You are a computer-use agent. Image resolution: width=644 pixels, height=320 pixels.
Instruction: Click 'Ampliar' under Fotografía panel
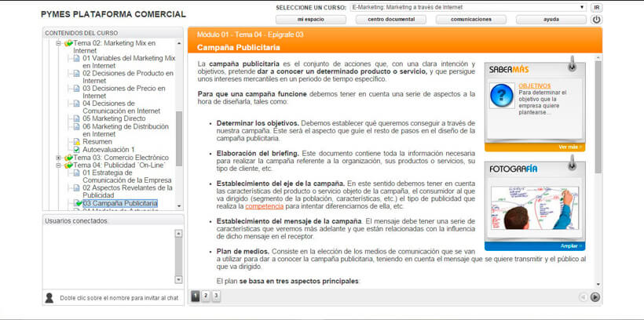point(571,246)
